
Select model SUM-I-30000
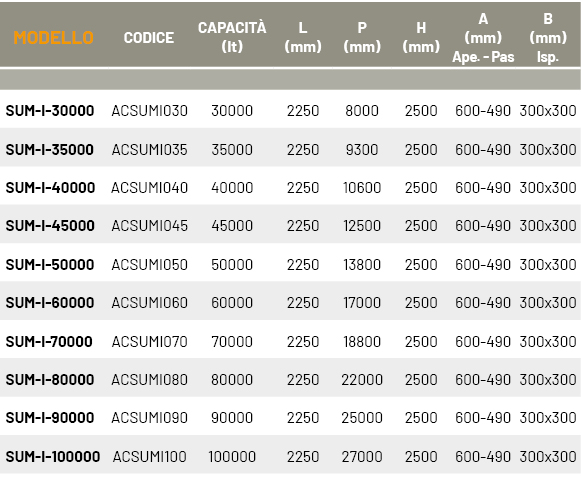[x=50, y=111]
